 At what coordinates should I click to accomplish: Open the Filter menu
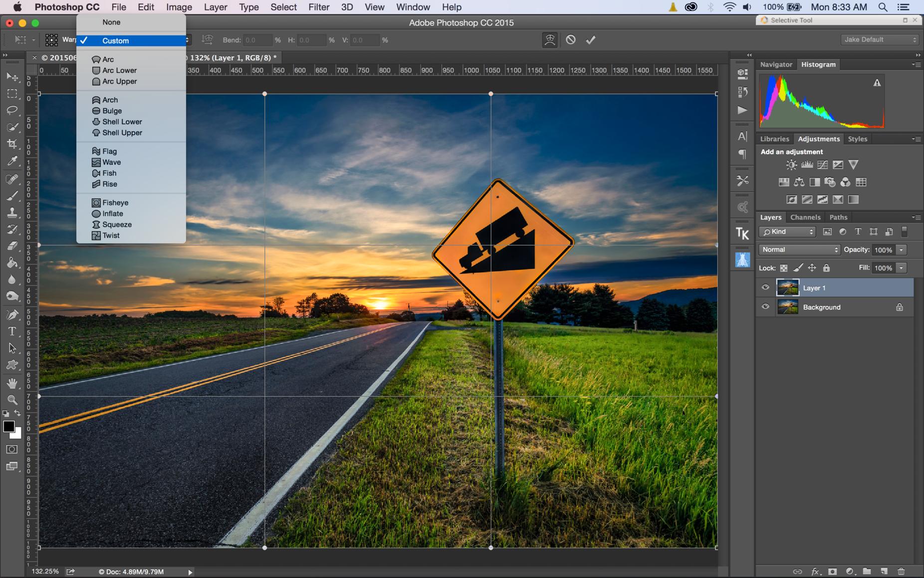point(318,7)
